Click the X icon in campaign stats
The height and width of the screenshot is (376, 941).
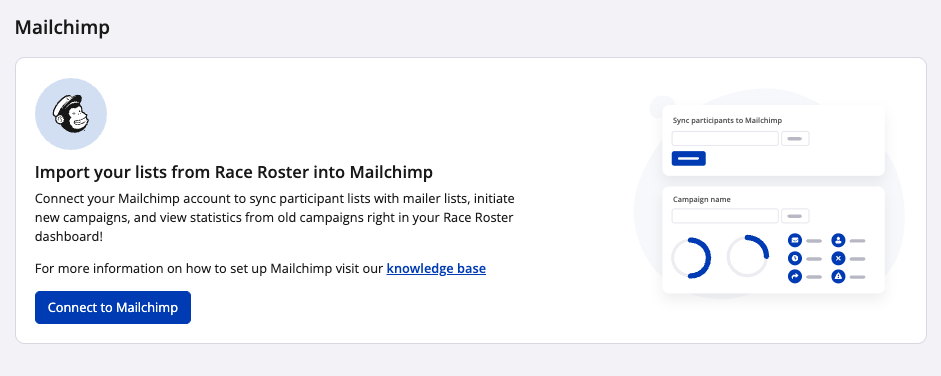(838, 258)
